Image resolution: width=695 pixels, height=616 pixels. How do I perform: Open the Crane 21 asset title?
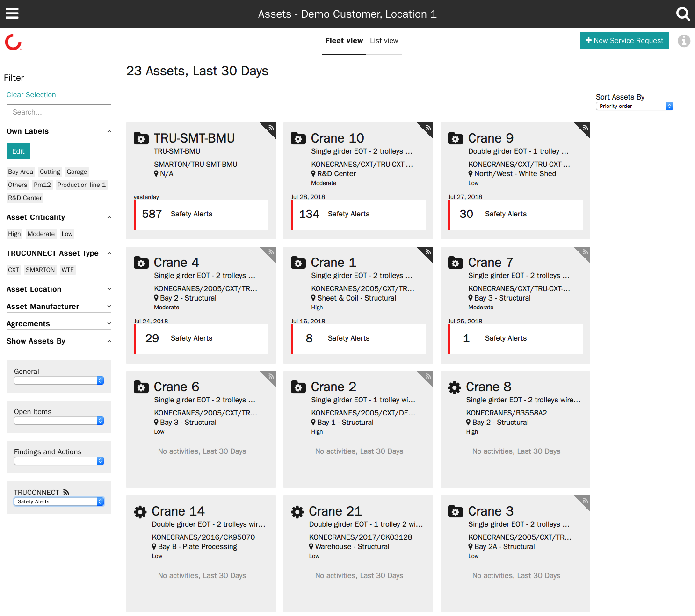(335, 511)
